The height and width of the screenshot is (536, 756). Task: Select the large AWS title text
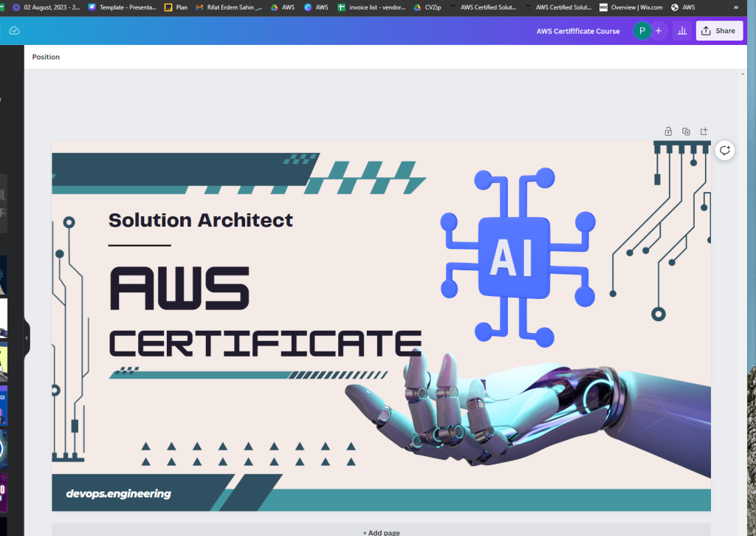pos(179,288)
